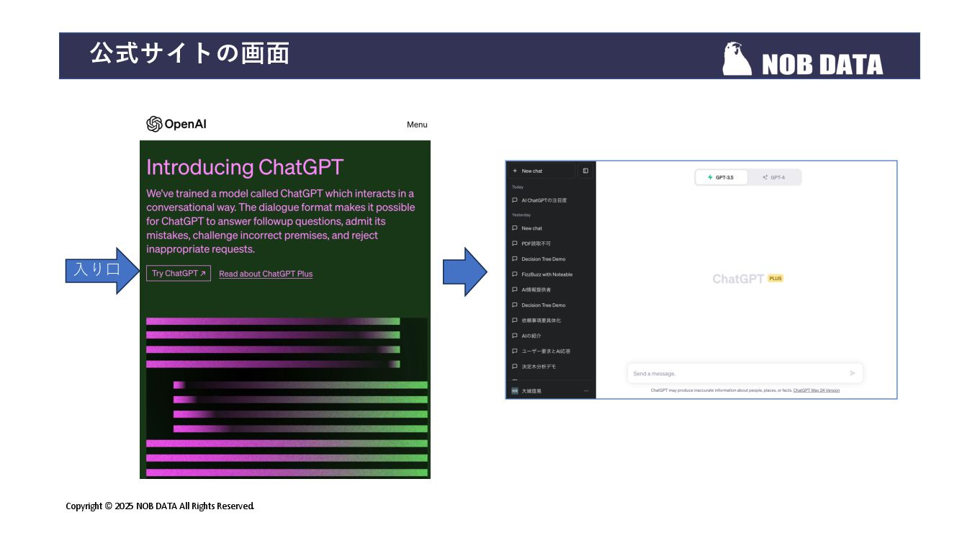Click the pink and green striped artwork
The height and width of the screenshot is (551, 980).
tap(287, 398)
